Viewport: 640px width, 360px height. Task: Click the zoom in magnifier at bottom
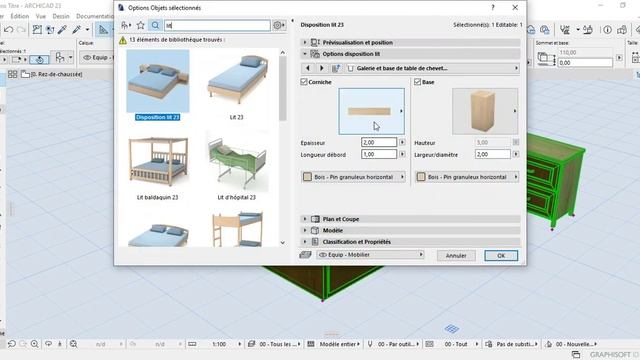tap(35, 344)
